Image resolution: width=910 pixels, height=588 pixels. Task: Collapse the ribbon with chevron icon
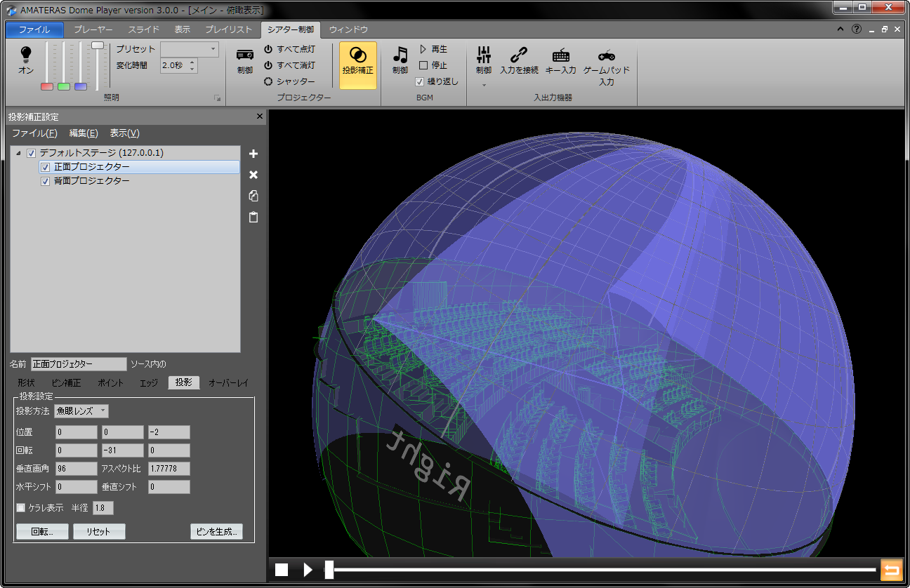(x=841, y=29)
